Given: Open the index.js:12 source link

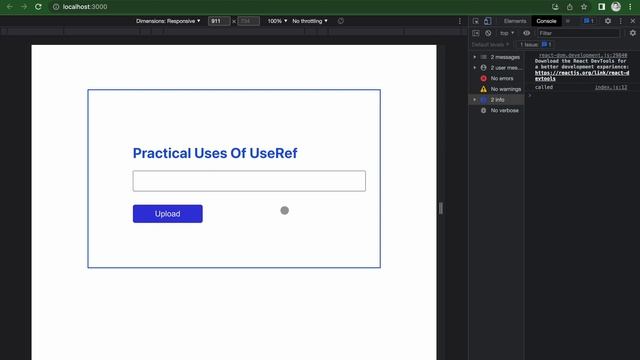Looking at the screenshot, I should coord(611,87).
